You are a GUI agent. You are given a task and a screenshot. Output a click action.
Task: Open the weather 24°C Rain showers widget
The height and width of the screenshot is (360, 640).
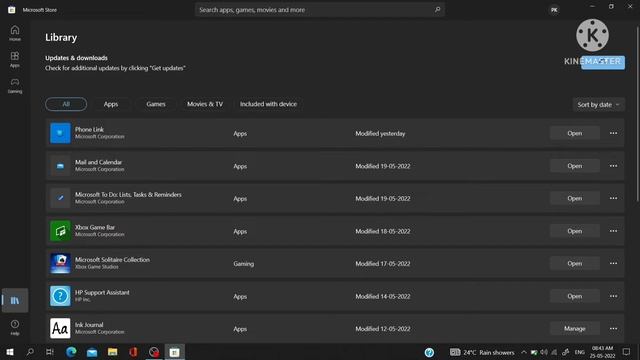pos(482,352)
